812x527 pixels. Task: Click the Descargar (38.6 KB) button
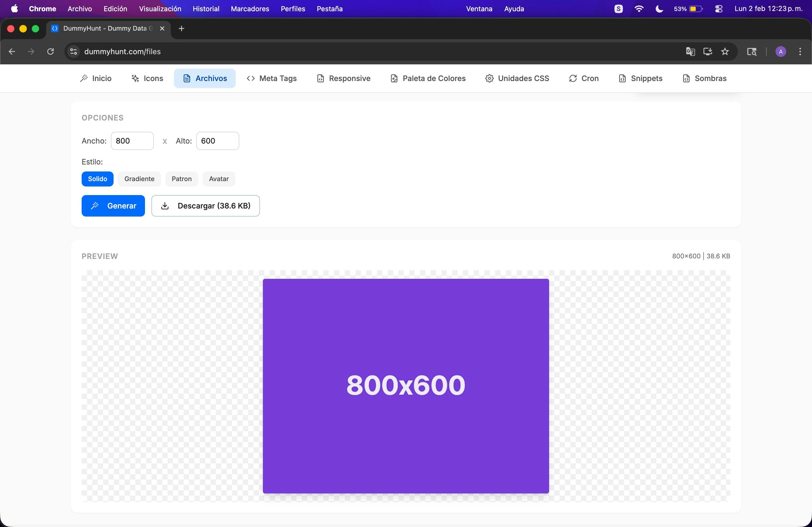[x=205, y=206]
